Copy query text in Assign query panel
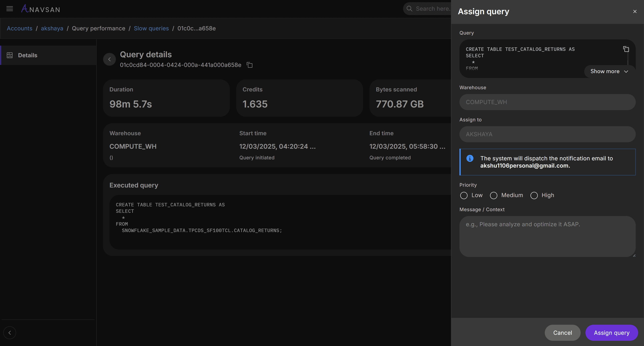 626,49
